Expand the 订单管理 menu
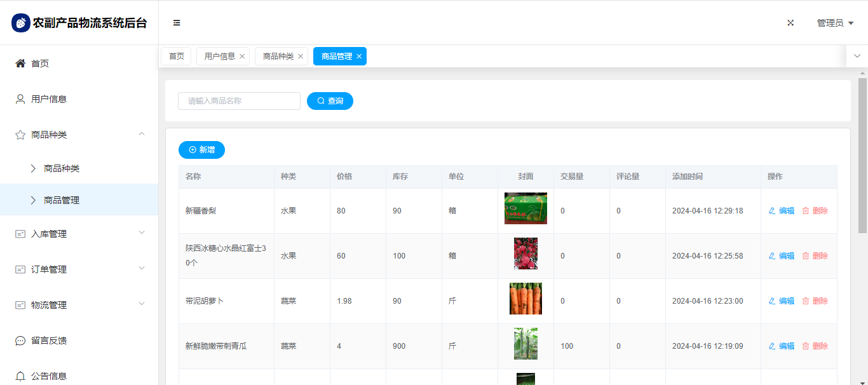Screen dimensions: 868x385 tap(142, 269)
